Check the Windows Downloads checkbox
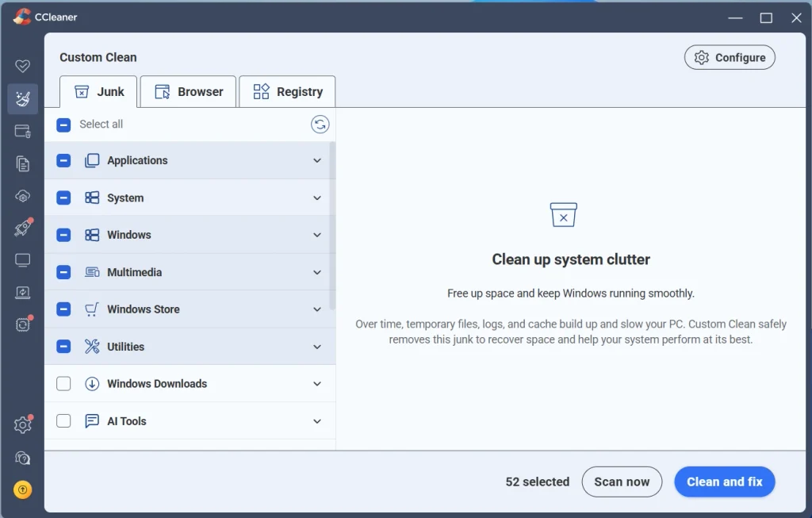Screen dimensions: 812x518 63,384
